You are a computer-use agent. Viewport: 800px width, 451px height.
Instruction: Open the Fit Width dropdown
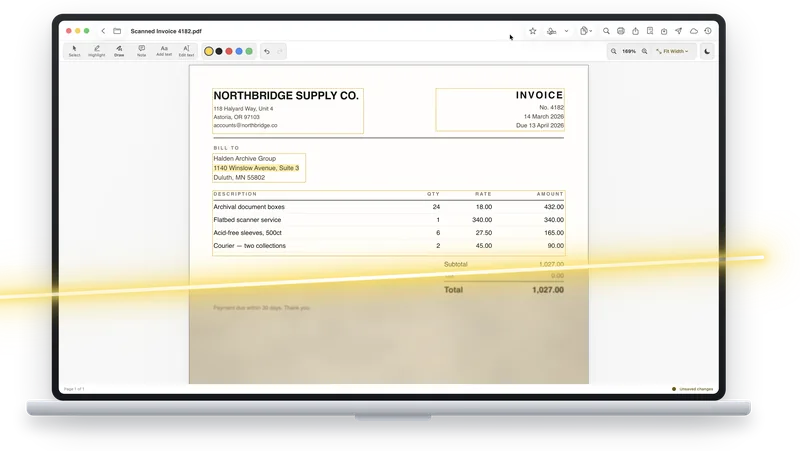pyautogui.click(x=672, y=52)
